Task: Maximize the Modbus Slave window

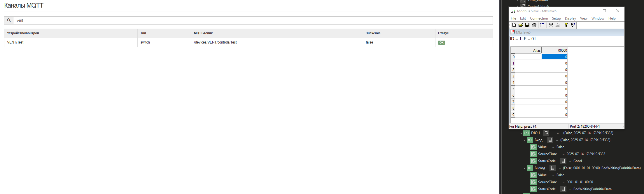Action: point(604,11)
